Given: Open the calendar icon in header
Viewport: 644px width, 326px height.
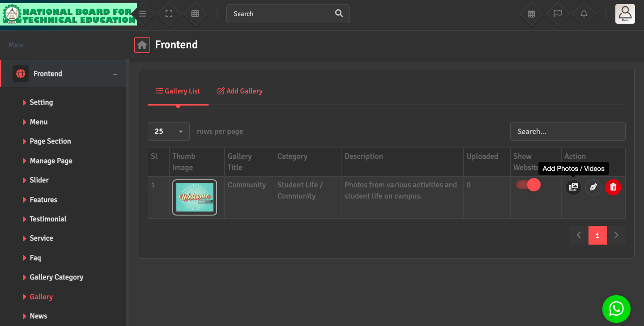Looking at the screenshot, I should (531, 14).
